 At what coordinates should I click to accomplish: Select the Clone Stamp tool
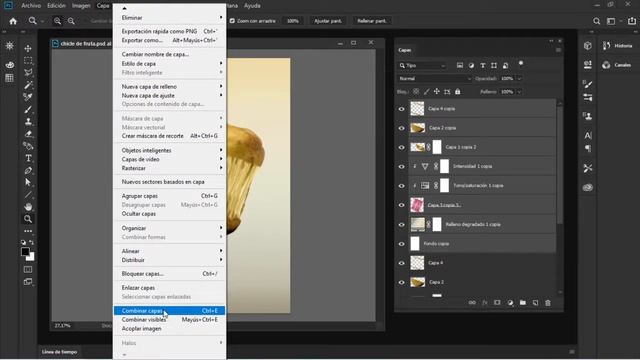(28, 122)
